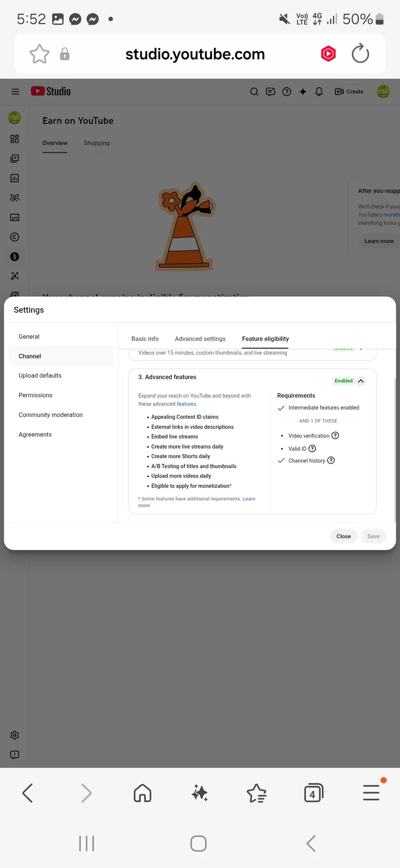Click the Create button in header
Screen dimensions: 400x868
[x=349, y=92]
